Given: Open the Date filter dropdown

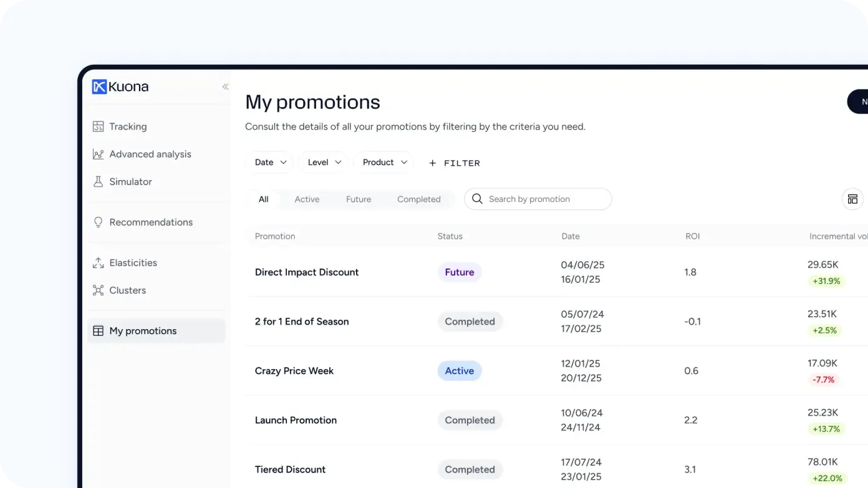Looking at the screenshot, I should 270,163.
